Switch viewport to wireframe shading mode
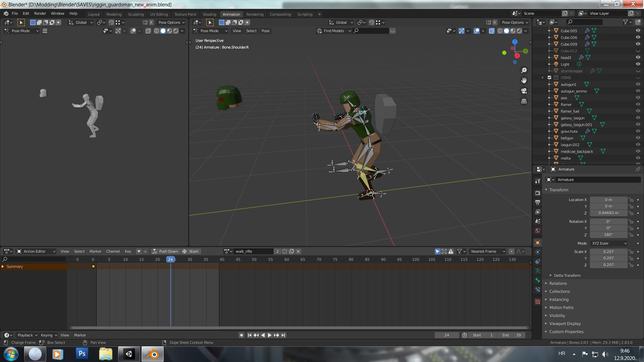 point(500,31)
